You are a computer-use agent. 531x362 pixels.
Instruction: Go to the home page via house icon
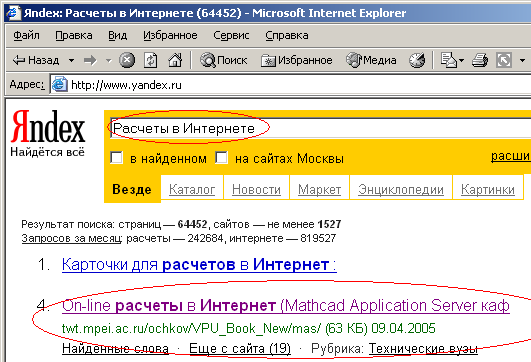(175, 60)
